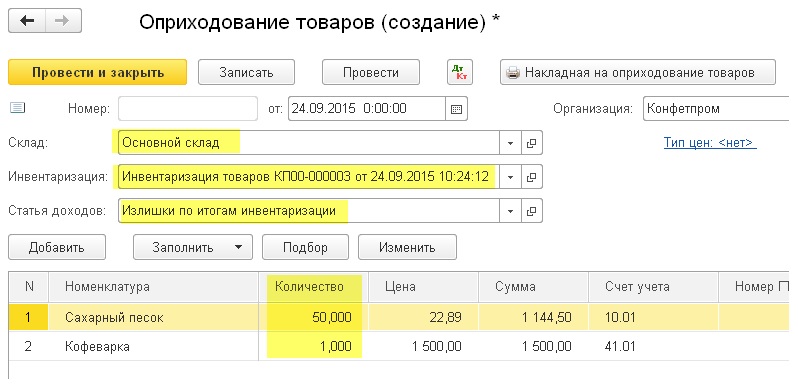Click the Провести и закрыть button
Screen dimensions: 798x392
98,72
